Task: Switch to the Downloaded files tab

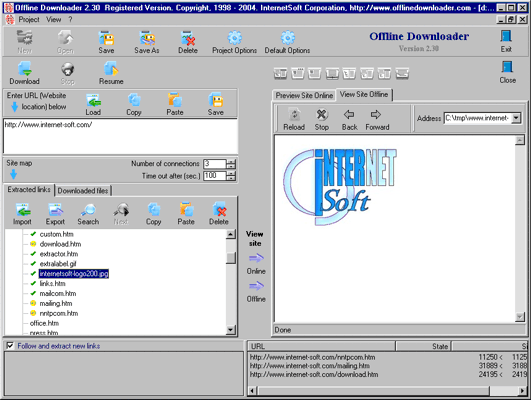Action: click(83, 191)
